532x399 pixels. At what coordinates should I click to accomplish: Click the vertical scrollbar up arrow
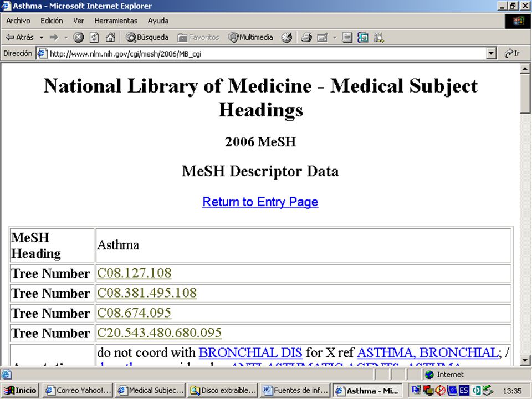[525, 69]
